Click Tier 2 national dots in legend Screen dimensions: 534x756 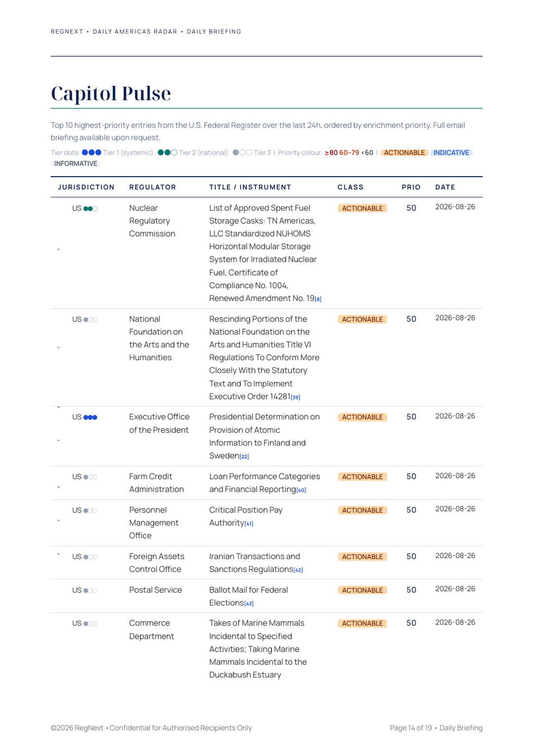click(x=167, y=152)
